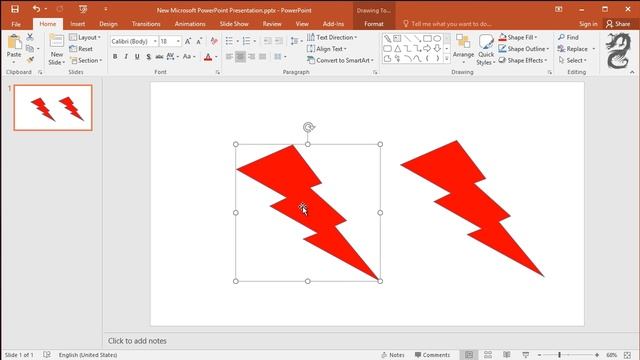Start presentation from beginning icon in title bar
Viewport: 640px width, 360px height.
tap(83, 9)
